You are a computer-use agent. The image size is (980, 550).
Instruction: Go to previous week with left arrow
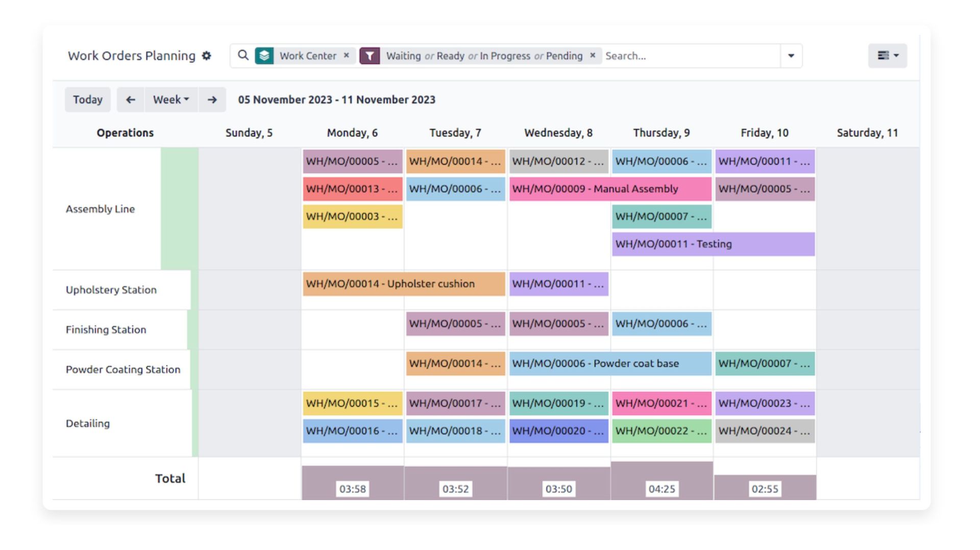point(131,100)
